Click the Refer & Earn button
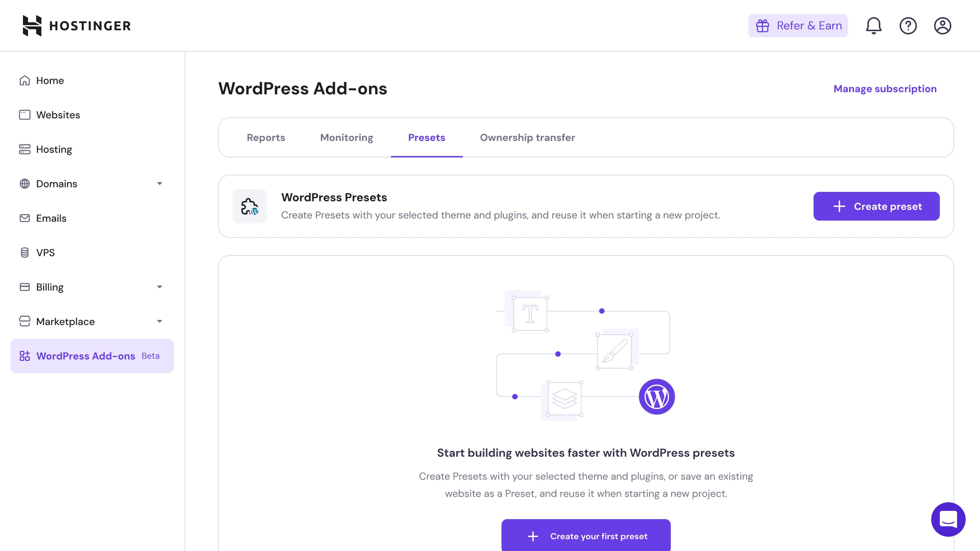The image size is (980, 551). point(798,26)
